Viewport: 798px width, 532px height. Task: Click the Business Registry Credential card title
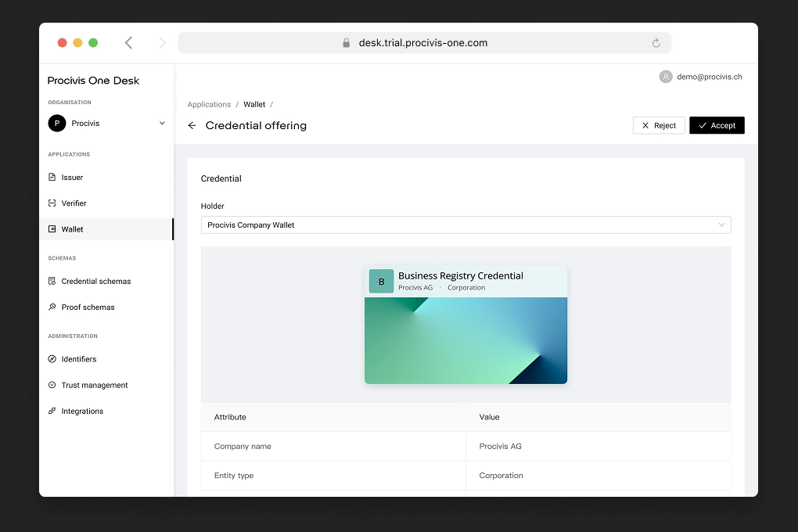pos(461,275)
